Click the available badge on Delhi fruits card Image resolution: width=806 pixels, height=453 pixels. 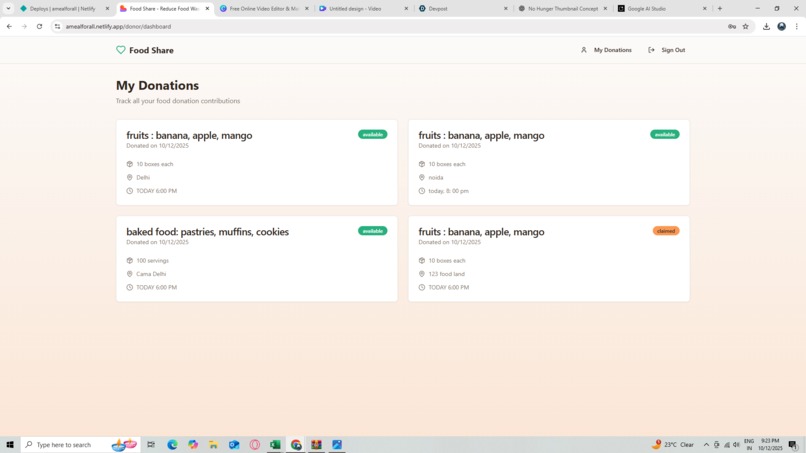tap(373, 134)
